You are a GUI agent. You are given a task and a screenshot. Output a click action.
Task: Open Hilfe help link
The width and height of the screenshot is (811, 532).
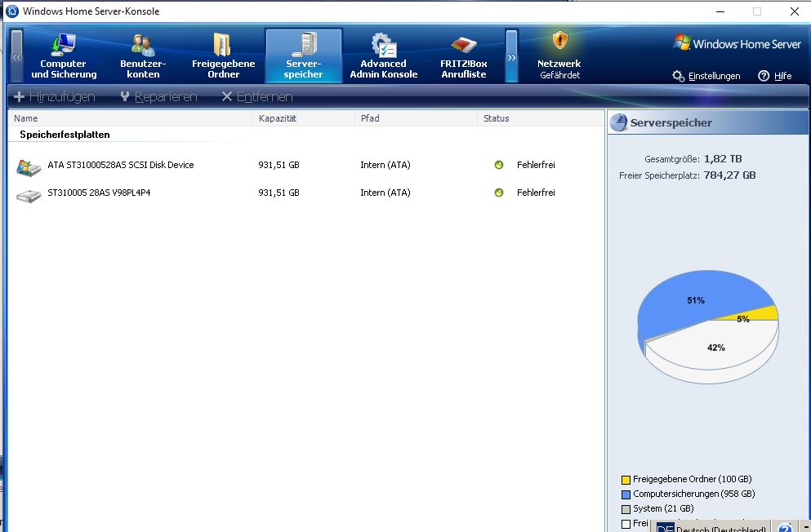pyautogui.click(x=775, y=76)
